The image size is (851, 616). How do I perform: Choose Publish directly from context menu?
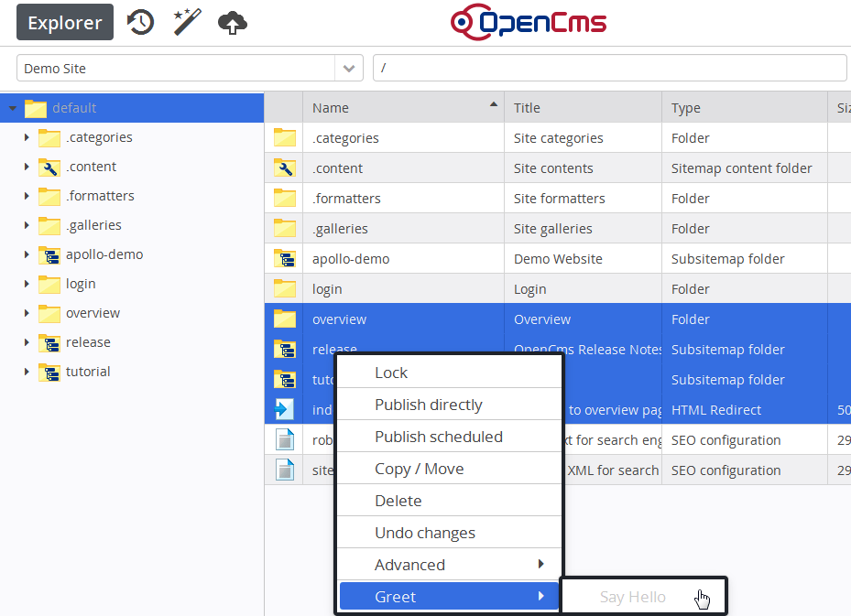[x=450, y=405]
